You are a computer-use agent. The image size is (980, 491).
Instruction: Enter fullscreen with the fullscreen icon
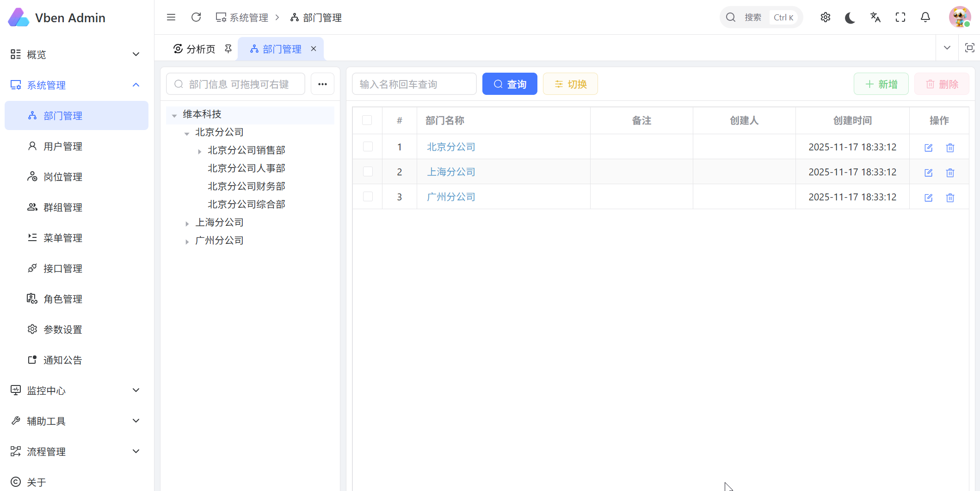[x=900, y=18]
